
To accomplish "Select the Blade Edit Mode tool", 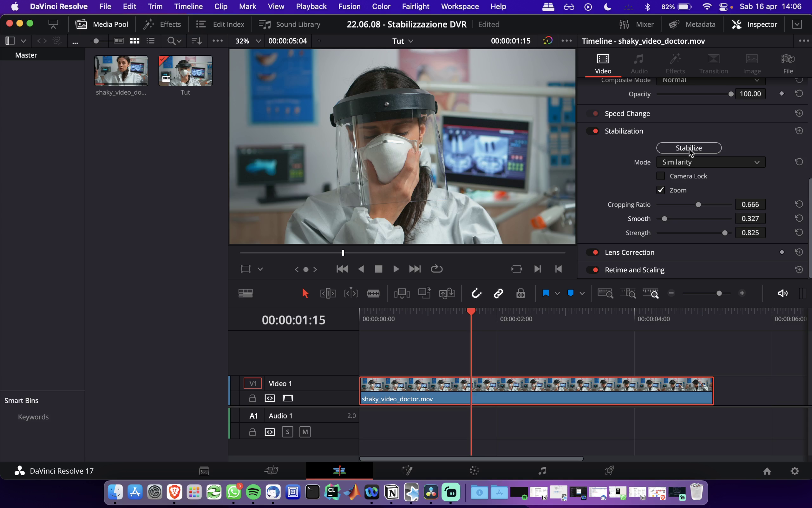I will 373,293.
